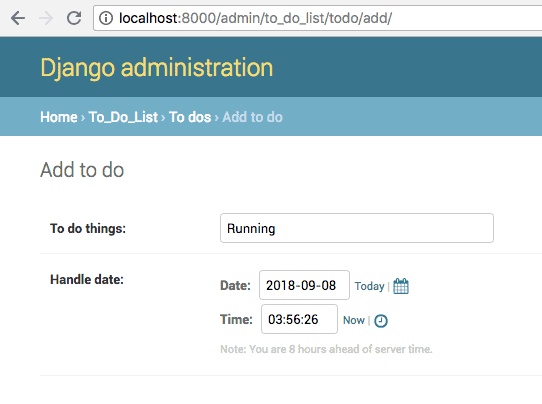Open the clock time picker icon

[x=381, y=321]
